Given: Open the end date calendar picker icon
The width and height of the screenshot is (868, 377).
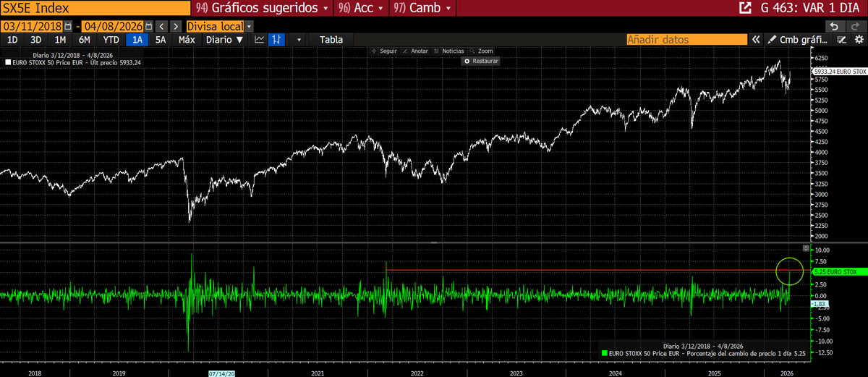Looking at the screenshot, I should click(x=150, y=26).
